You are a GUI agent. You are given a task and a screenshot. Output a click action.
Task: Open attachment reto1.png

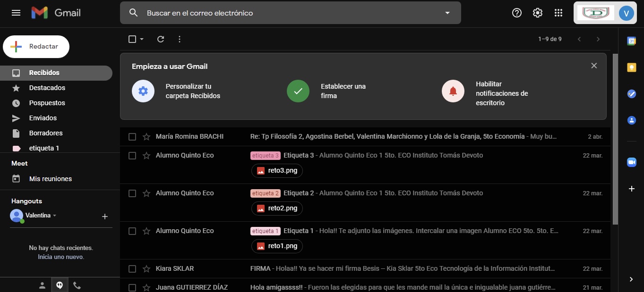tap(277, 246)
